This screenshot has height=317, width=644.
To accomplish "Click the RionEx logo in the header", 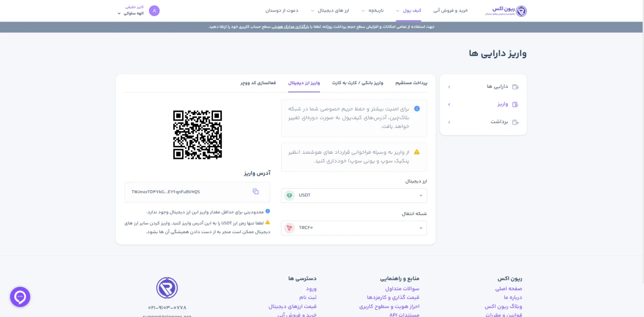I will (506, 11).
